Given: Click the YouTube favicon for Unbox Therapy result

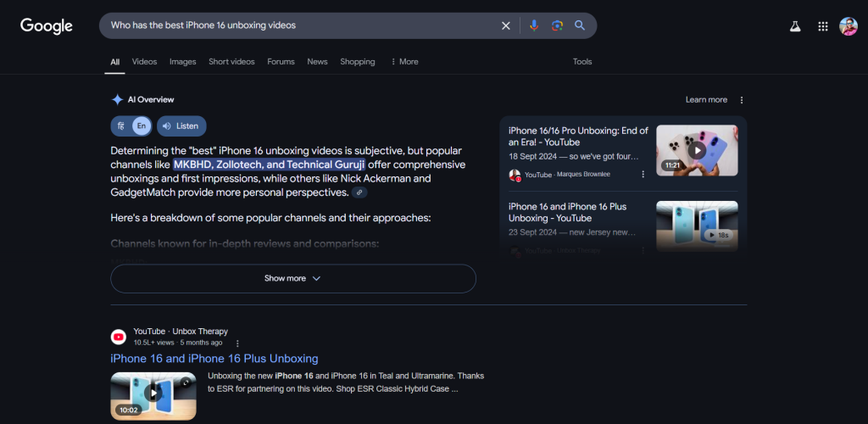Looking at the screenshot, I should pos(119,337).
